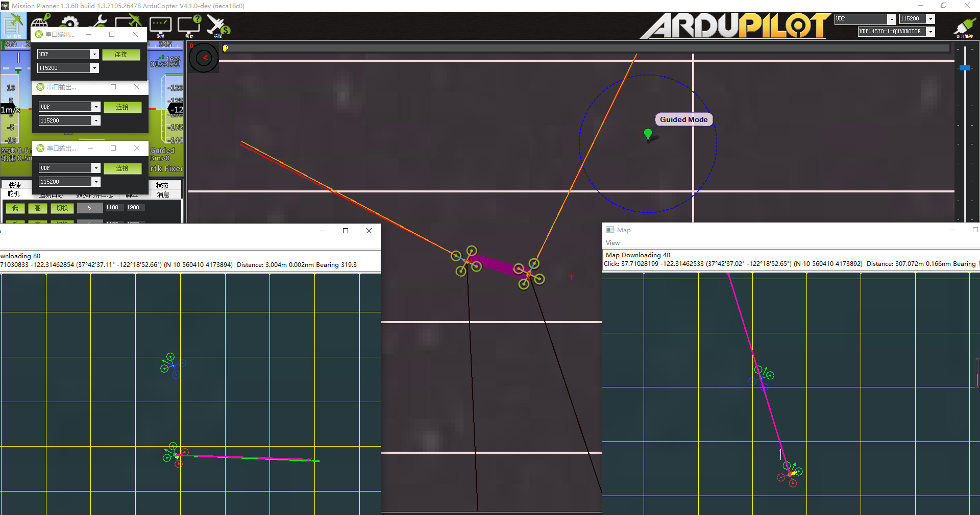Open UDP dropdown in bottom serial output window
The image size is (980, 515).
click(96, 168)
